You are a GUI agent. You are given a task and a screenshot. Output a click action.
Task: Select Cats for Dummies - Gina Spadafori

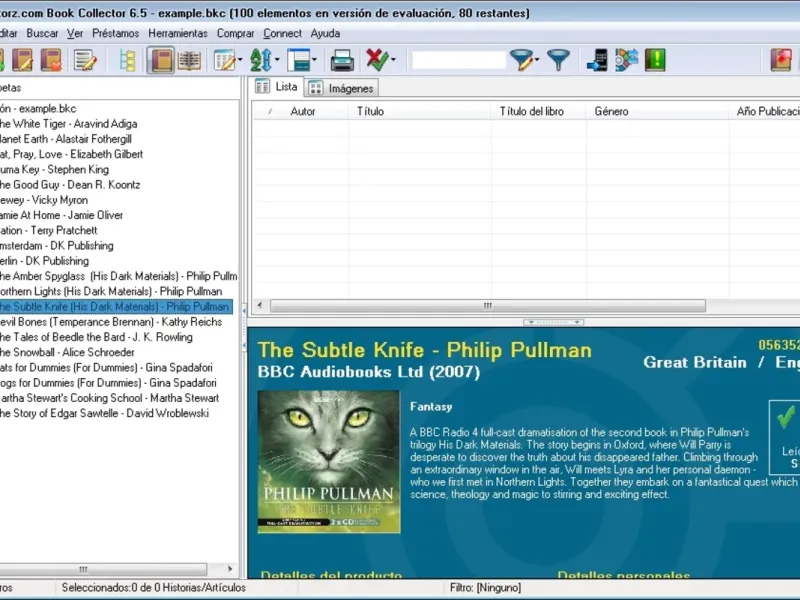coord(106,368)
